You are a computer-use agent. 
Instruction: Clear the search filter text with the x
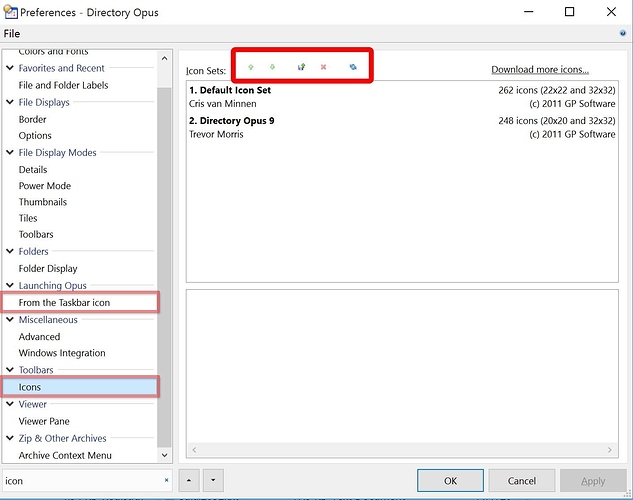166,481
